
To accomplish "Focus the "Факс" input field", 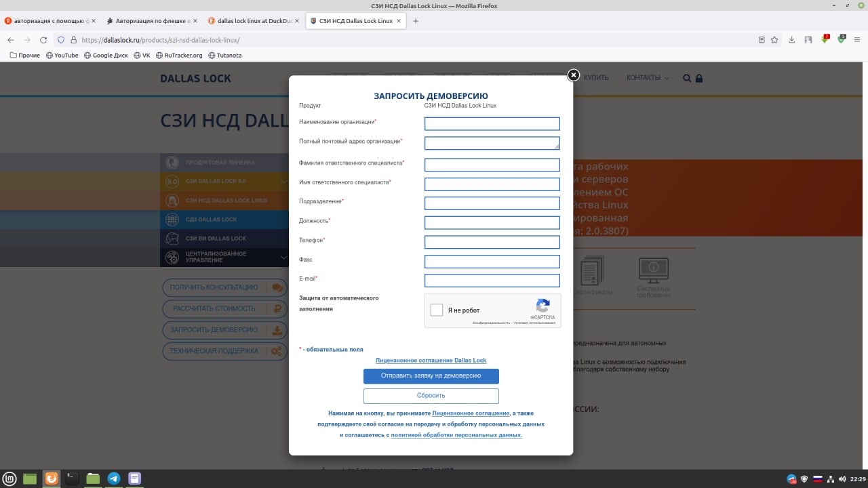I will tap(492, 262).
